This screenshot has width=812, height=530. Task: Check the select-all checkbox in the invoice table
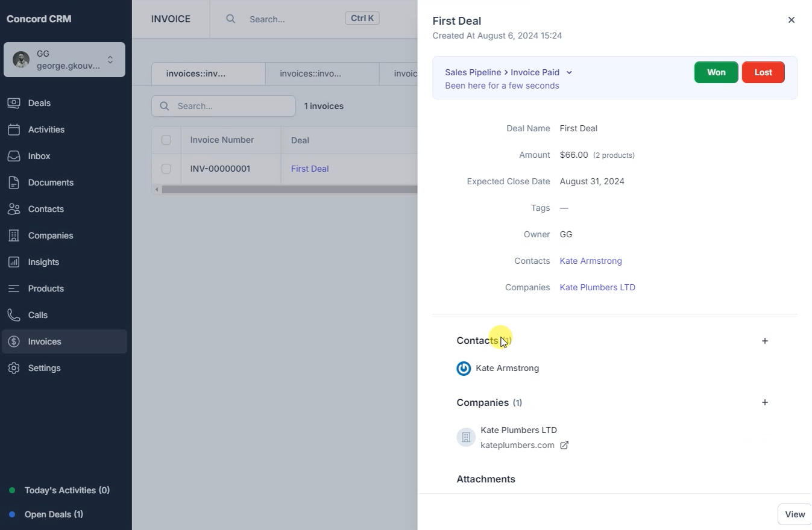(x=166, y=140)
